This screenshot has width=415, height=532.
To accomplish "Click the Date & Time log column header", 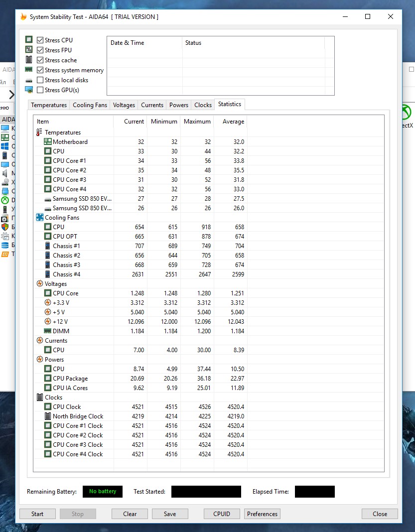I will point(144,43).
